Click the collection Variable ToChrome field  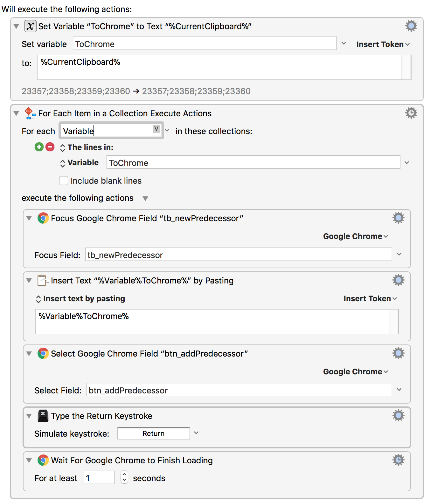coord(253,162)
